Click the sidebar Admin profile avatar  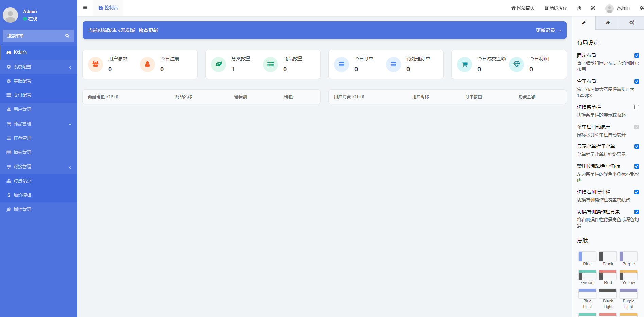click(x=11, y=15)
